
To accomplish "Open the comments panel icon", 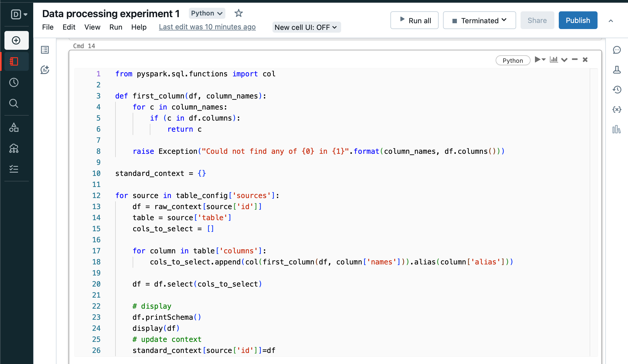I will point(617,50).
